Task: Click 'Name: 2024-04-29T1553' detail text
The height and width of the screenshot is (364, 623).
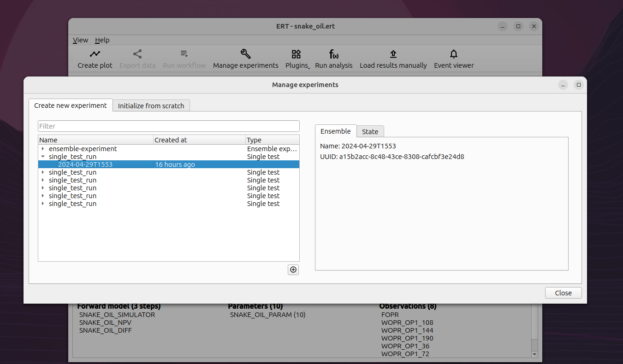Action: pos(358,146)
